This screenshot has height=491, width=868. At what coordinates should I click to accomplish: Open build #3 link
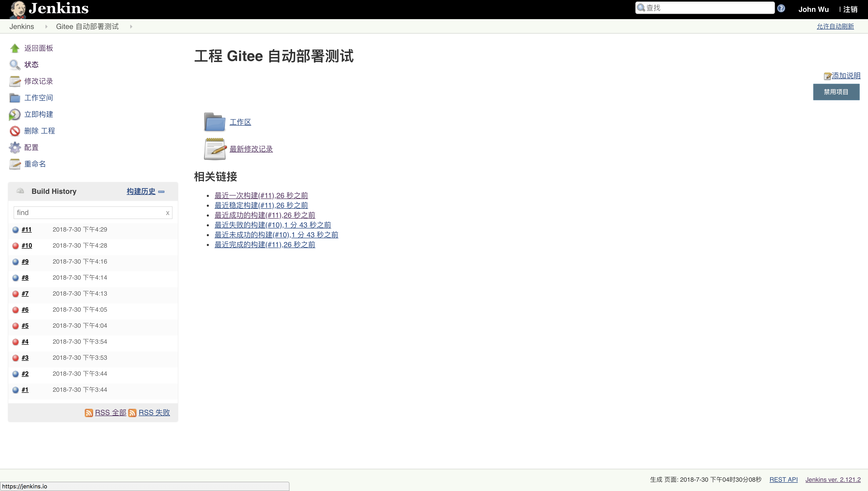click(x=25, y=358)
